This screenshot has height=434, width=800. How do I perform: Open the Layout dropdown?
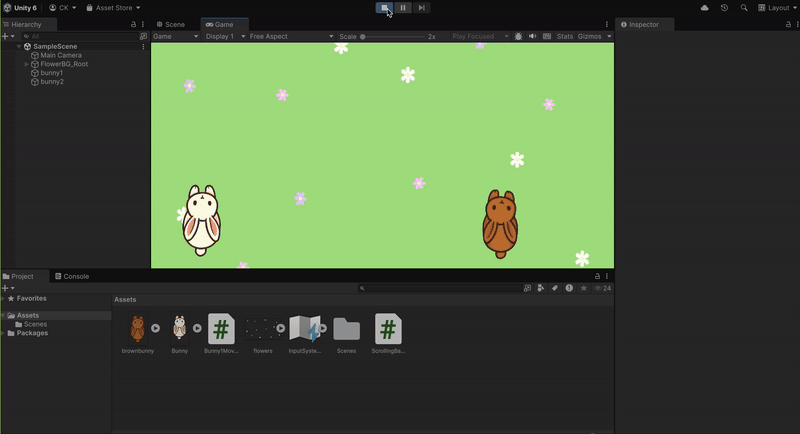[x=777, y=8]
